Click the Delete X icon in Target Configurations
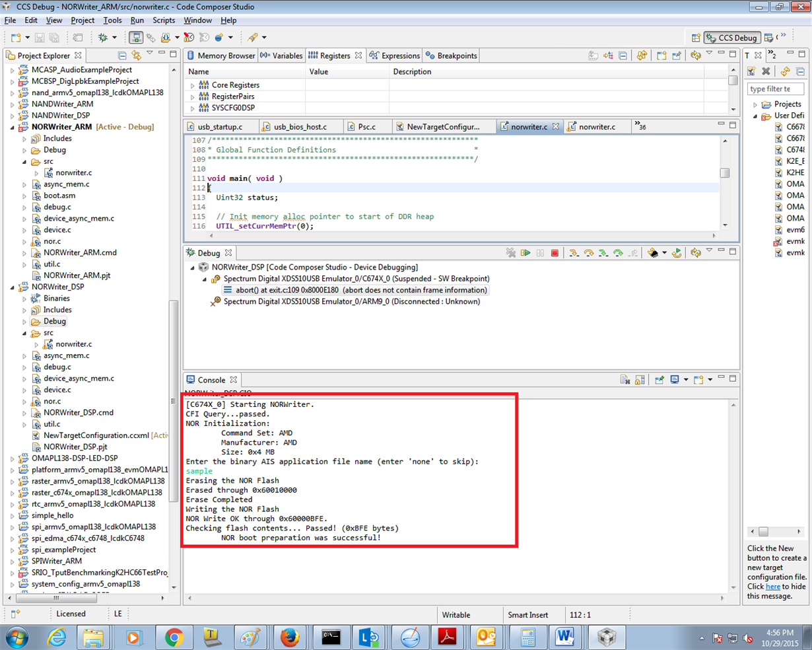This screenshot has width=812, height=650. 766,71
